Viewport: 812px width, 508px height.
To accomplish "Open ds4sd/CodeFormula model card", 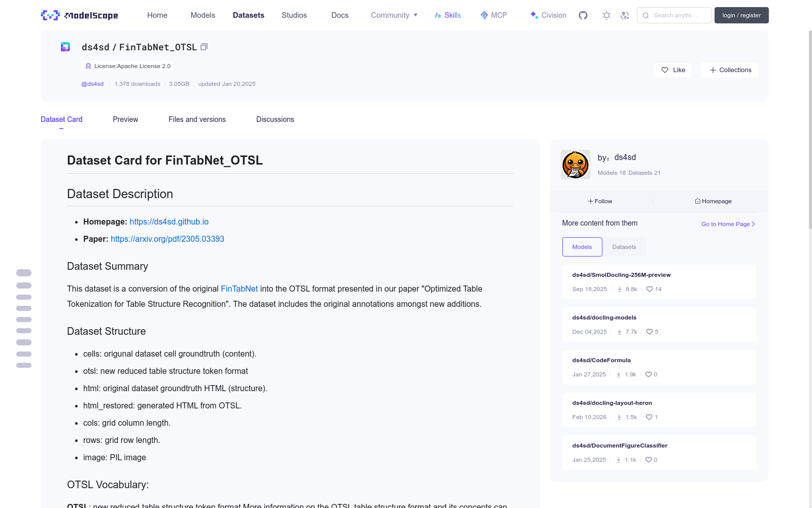I will 659,367.
